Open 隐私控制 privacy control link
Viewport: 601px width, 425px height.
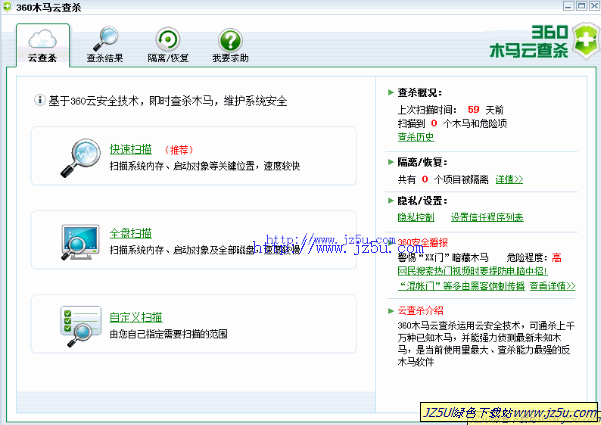tap(416, 217)
